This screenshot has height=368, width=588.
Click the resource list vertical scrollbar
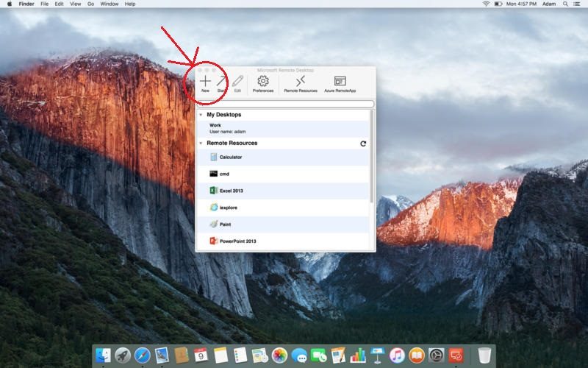click(372, 156)
